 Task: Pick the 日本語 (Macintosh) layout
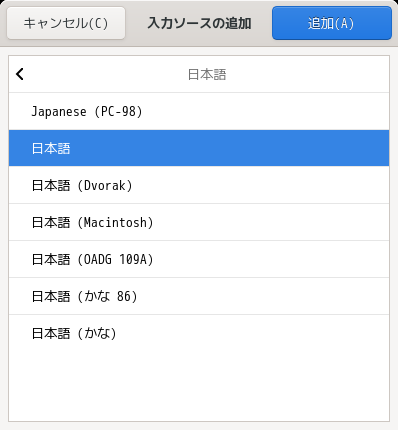tap(199, 222)
